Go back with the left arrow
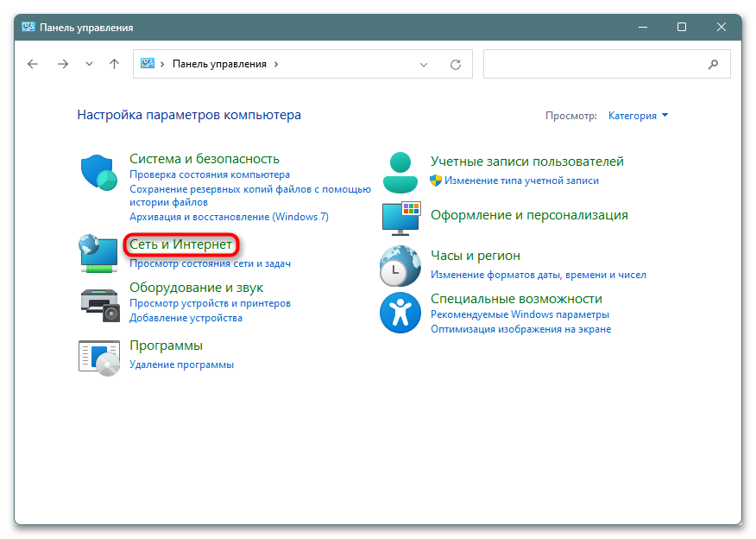This screenshot has height=539, width=756. pyautogui.click(x=33, y=64)
